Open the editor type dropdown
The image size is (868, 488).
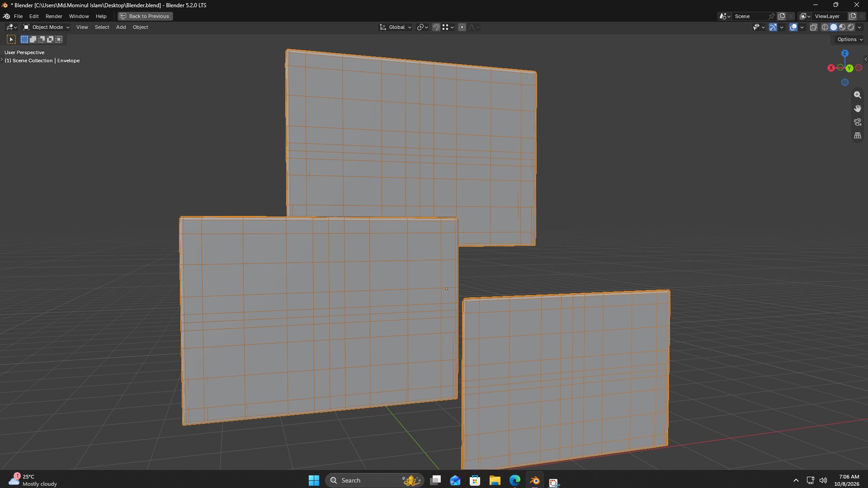click(11, 27)
